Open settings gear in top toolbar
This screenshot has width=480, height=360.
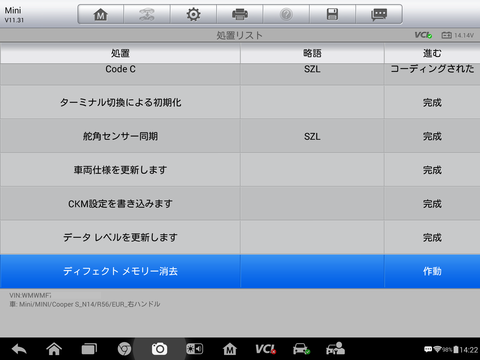tap(193, 14)
